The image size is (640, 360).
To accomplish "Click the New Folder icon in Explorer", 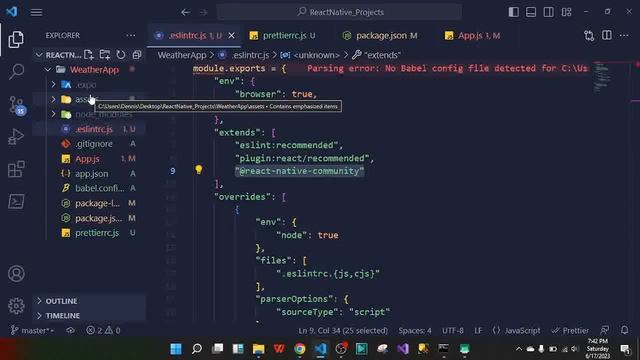I will pos(104,55).
